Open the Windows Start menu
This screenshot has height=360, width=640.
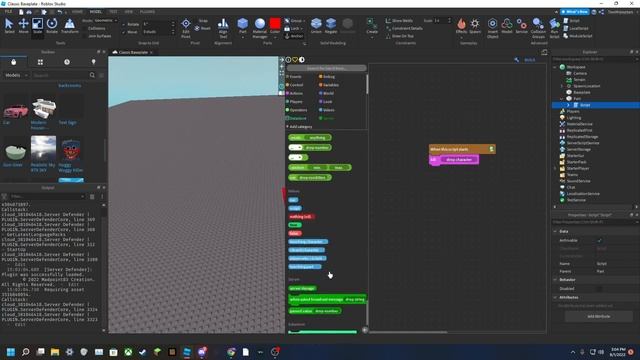(x=11, y=352)
